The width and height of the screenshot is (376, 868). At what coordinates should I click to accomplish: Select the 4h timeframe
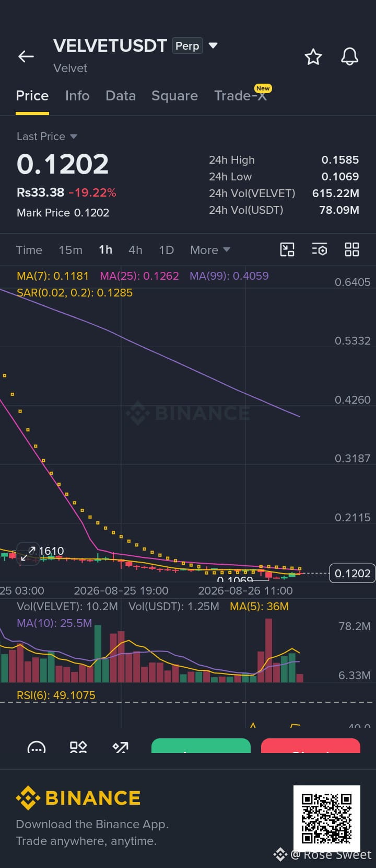135,250
